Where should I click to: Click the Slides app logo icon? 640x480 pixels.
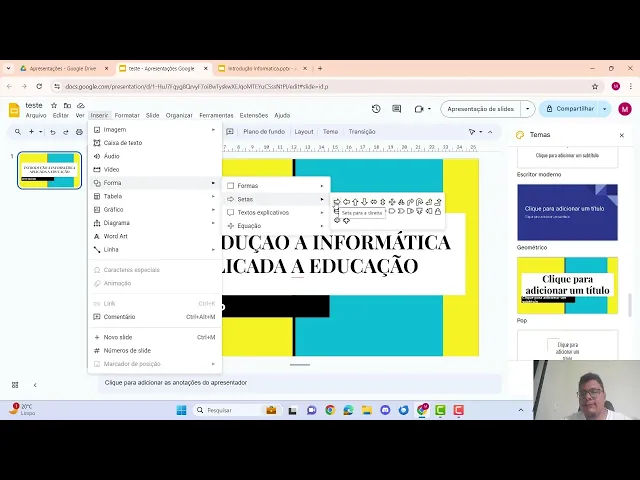tap(14, 110)
